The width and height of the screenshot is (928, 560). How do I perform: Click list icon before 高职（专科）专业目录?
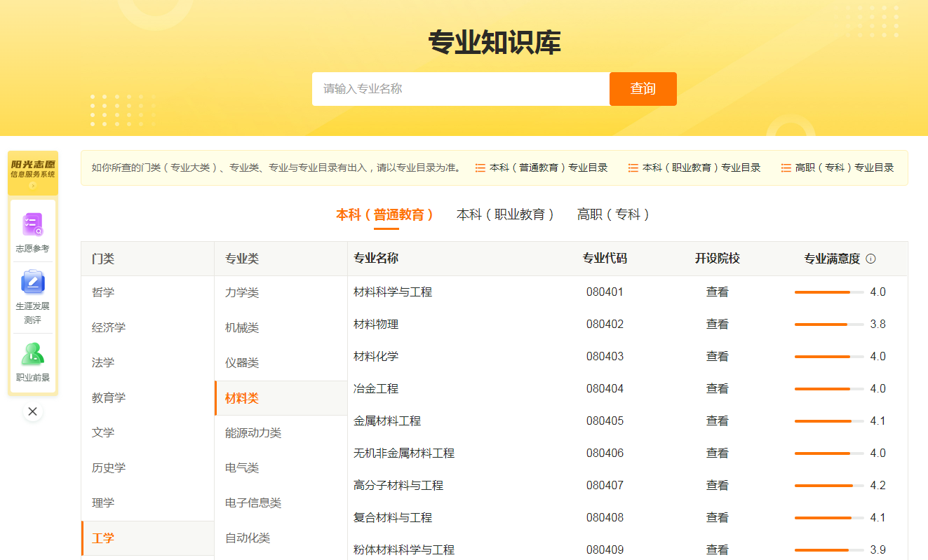click(x=786, y=168)
